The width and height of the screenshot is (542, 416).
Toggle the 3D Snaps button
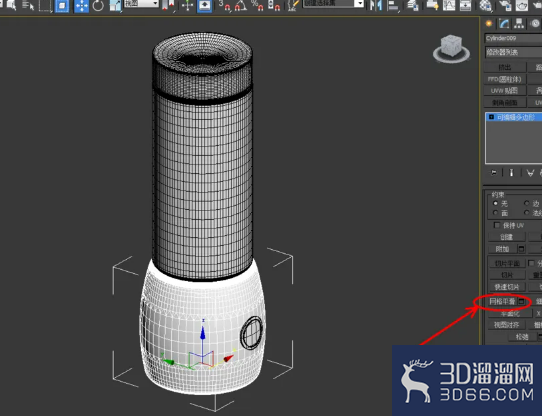coord(225,5)
